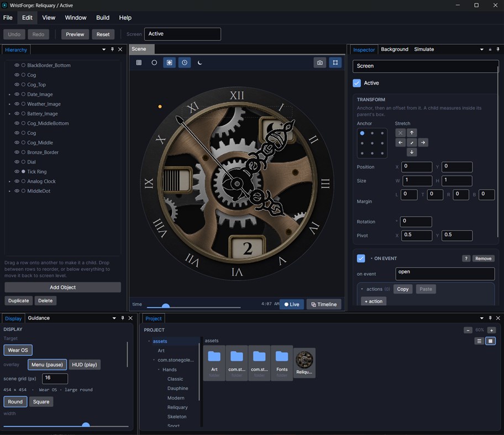The height and width of the screenshot is (435, 504).
Task: Take a scene snapshot with the camera icon
Action: [x=320, y=62]
